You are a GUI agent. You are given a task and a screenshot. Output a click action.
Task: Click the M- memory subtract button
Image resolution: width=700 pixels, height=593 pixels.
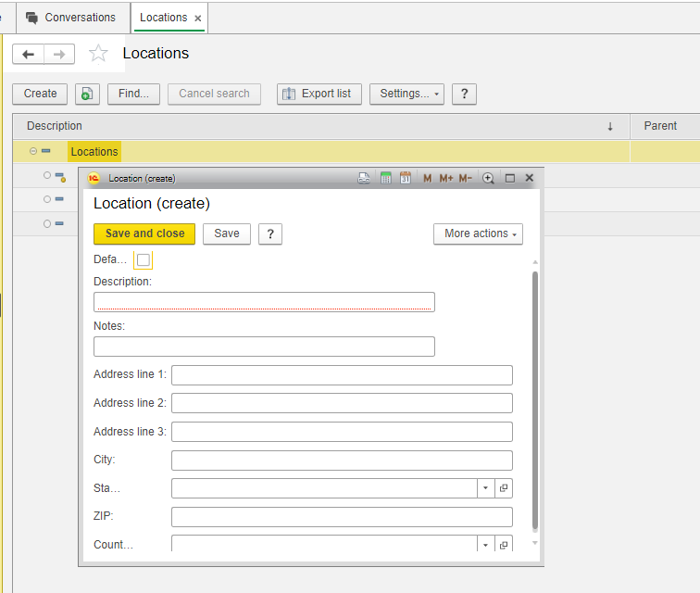(466, 178)
